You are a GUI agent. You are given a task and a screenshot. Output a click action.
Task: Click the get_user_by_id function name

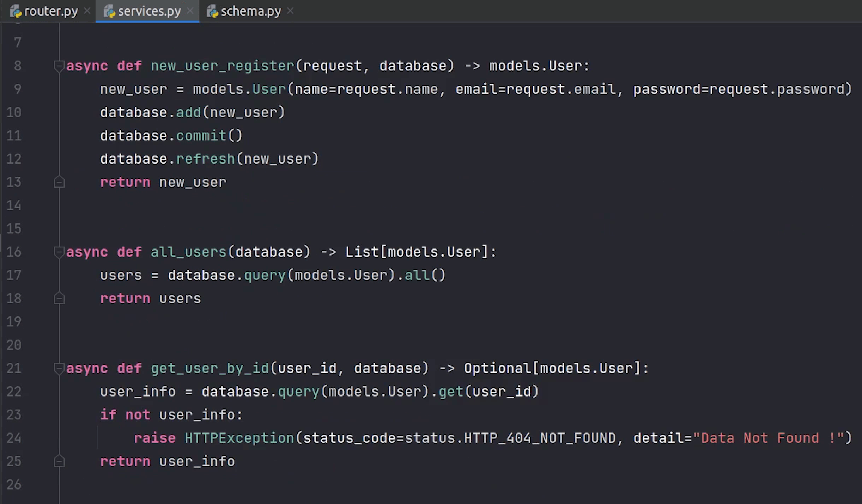pyautogui.click(x=210, y=368)
